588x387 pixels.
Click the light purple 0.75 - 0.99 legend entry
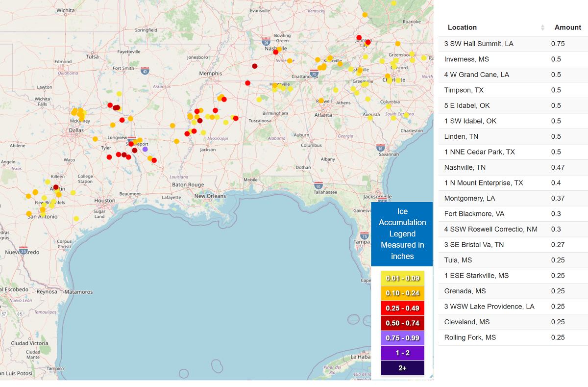[x=402, y=338]
